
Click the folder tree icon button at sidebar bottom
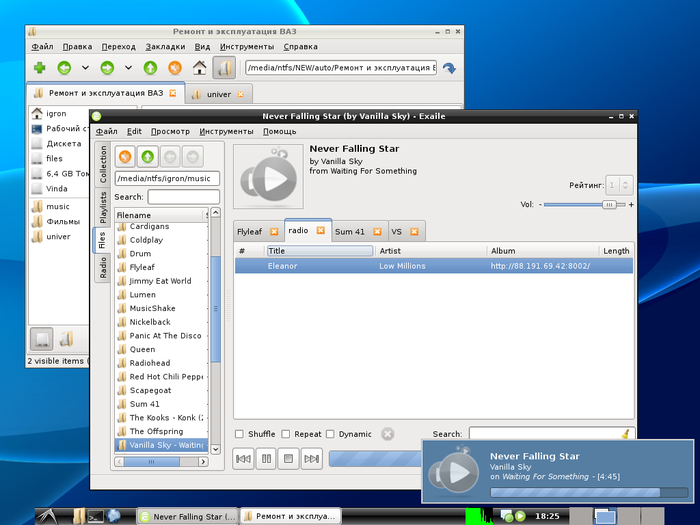(x=66, y=339)
